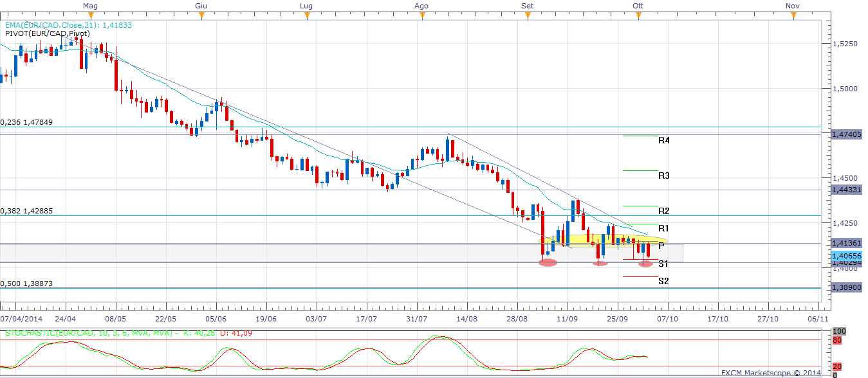Click the Set month label on time axis
Image resolution: width=868 pixels, height=378 pixels.
pos(527,6)
